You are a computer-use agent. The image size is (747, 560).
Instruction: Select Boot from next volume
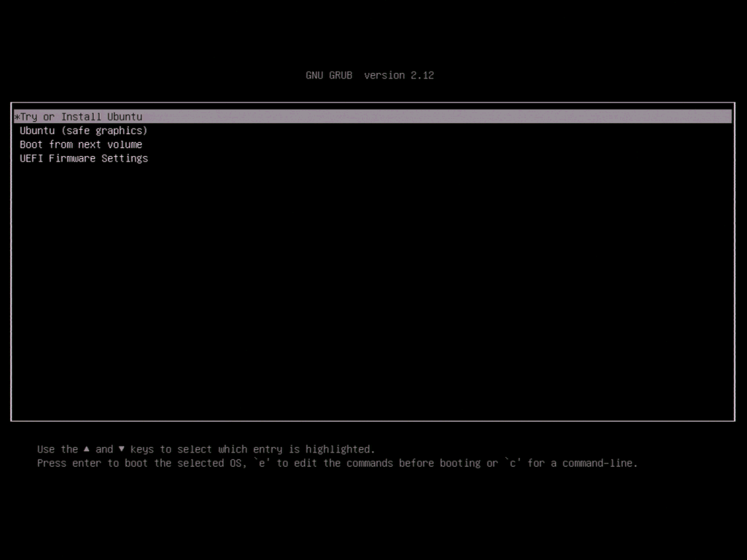pos(81,144)
